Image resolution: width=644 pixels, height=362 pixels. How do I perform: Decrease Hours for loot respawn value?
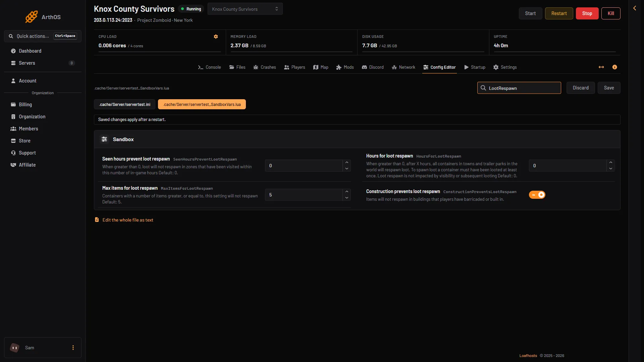(611, 169)
